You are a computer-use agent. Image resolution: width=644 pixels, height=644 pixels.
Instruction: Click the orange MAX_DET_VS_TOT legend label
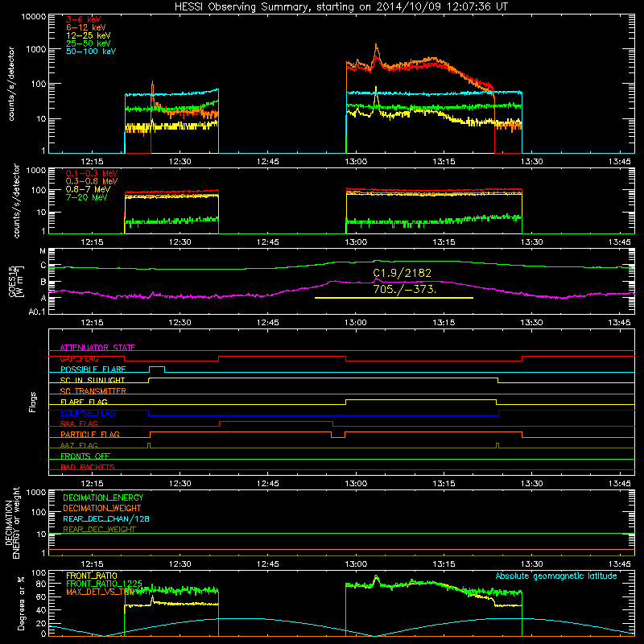tap(100, 592)
